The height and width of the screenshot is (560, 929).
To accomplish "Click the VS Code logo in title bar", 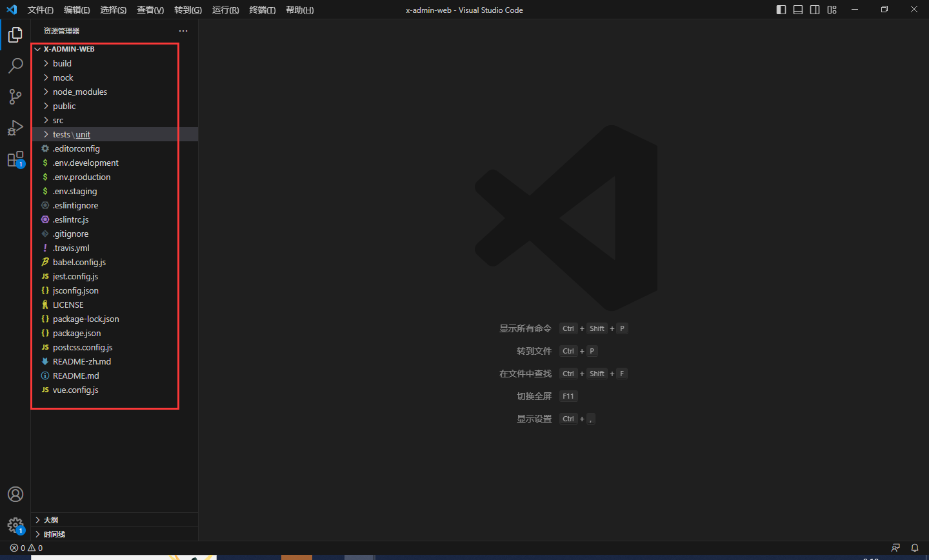I will coord(12,10).
